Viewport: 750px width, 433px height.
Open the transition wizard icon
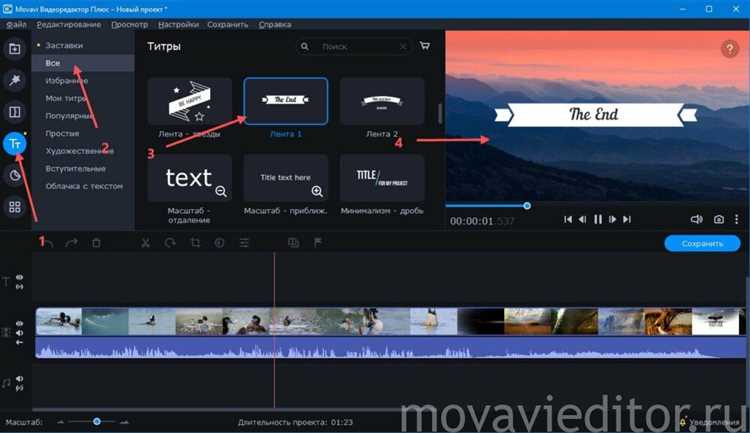(294, 243)
